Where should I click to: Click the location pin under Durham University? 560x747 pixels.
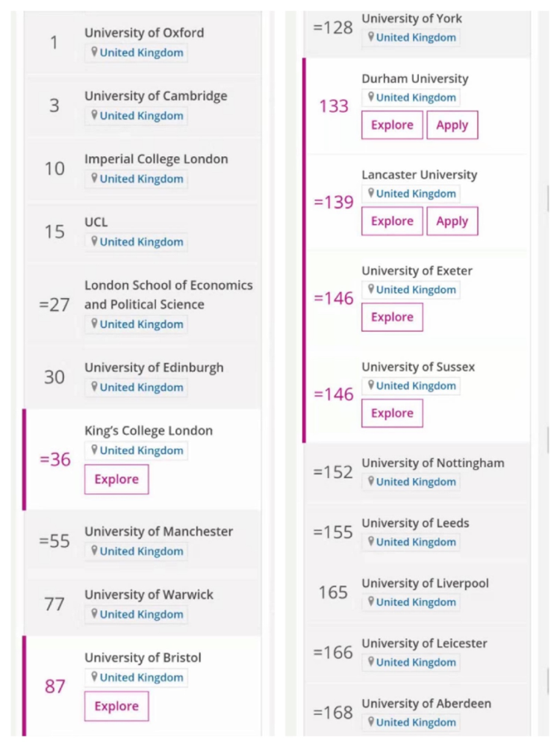[370, 97]
